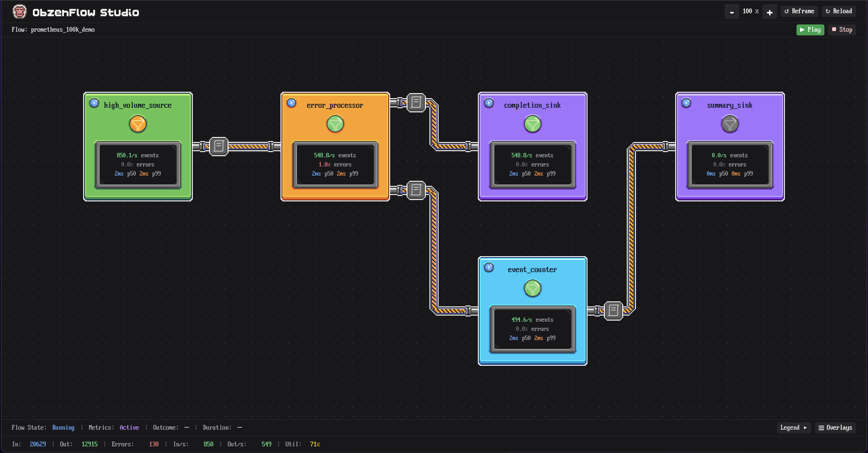The width and height of the screenshot is (868, 453).
Task: Select the high_volume_source node title
Action: pos(138,105)
